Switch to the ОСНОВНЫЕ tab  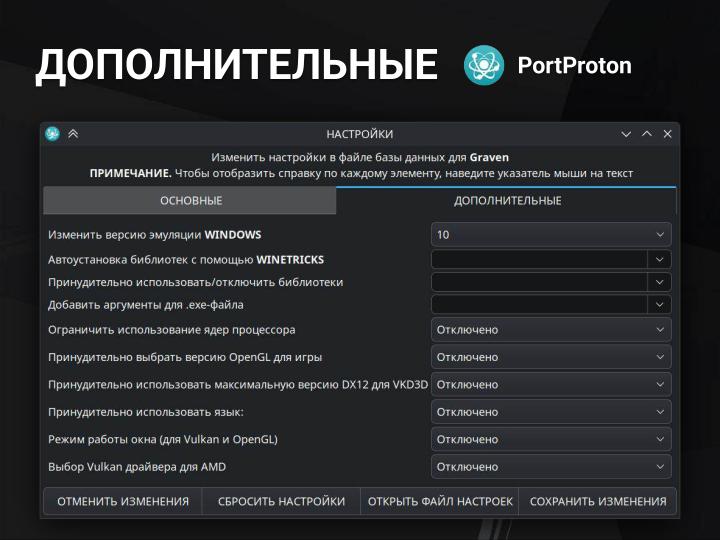tap(190, 201)
